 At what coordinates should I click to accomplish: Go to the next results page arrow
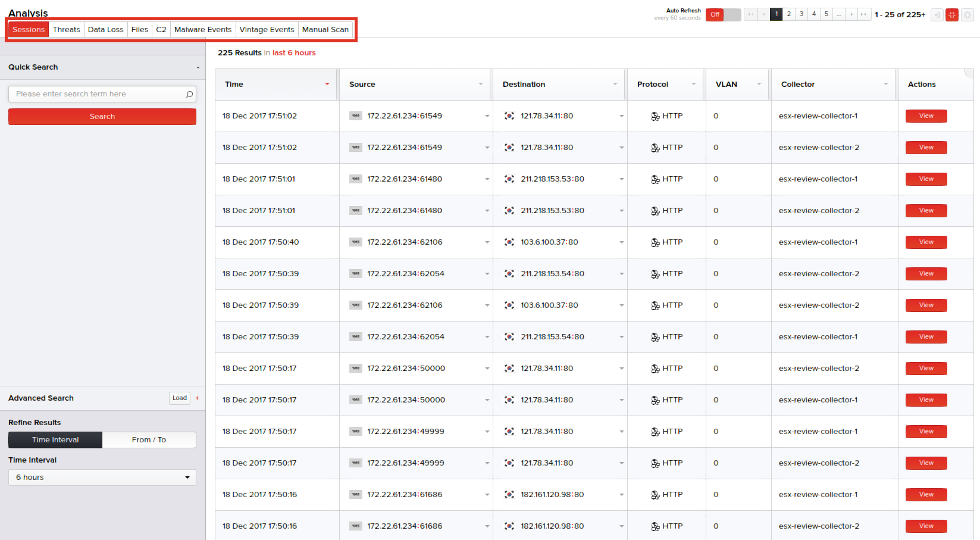851,14
